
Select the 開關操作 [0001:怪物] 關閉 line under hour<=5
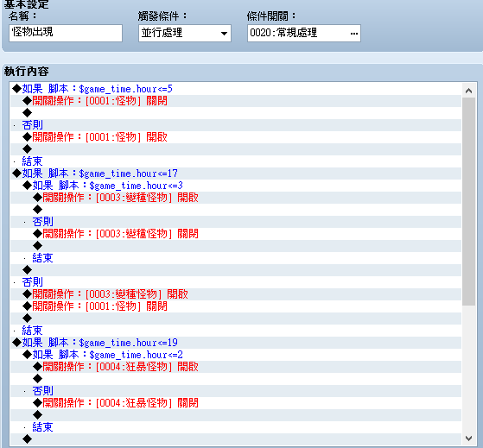click(236, 101)
